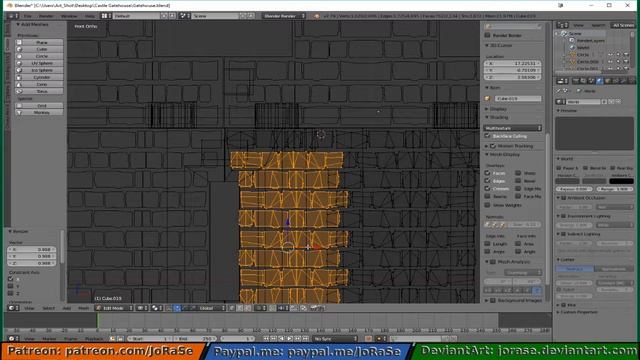The image size is (640, 360).
Task: Collapse the Mesh Display panel
Action: click(487, 155)
